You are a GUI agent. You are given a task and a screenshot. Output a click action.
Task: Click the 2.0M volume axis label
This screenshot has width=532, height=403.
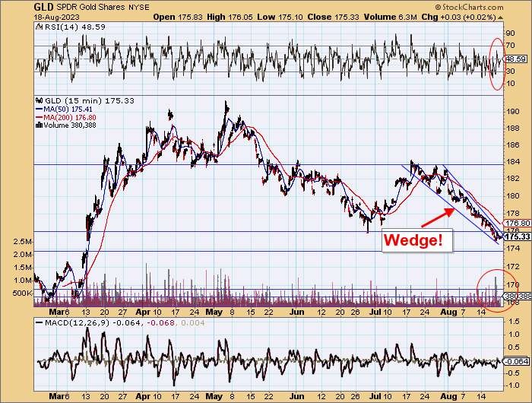click(x=23, y=255)
